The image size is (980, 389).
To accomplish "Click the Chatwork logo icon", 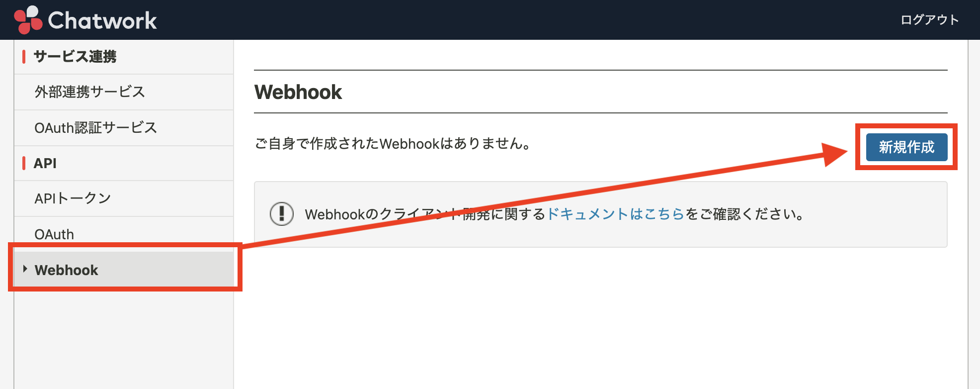I will [x=28, y=20].
